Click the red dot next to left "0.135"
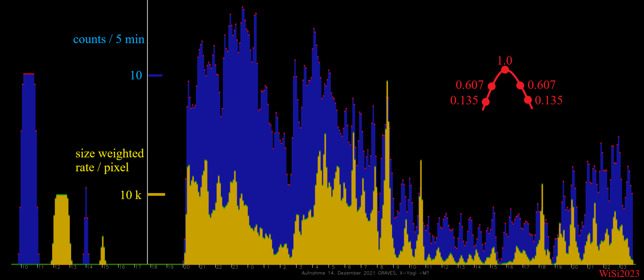Image resolution: width=644 pixels, height=280 pixels. pos(485,102)
